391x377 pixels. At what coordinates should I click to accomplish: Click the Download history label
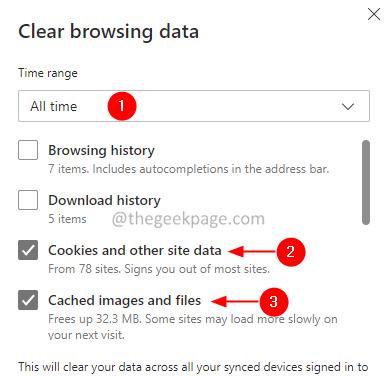click(104, 200)
